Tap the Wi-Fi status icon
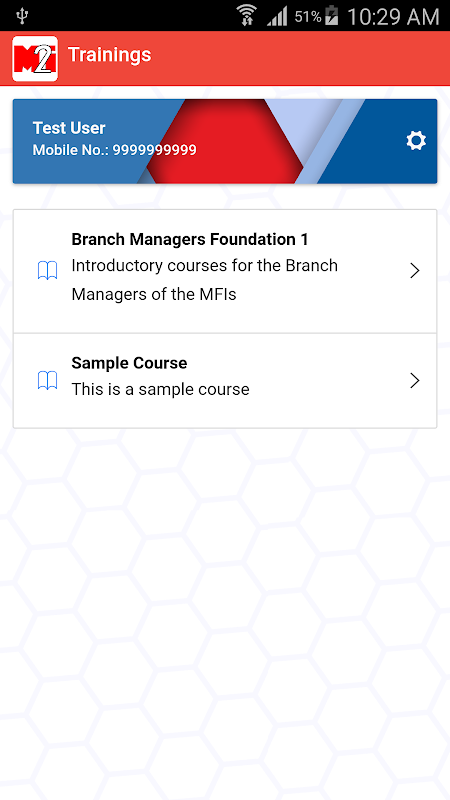The width and height of the screenshot is (450, 800). click(x=247, y=16)
